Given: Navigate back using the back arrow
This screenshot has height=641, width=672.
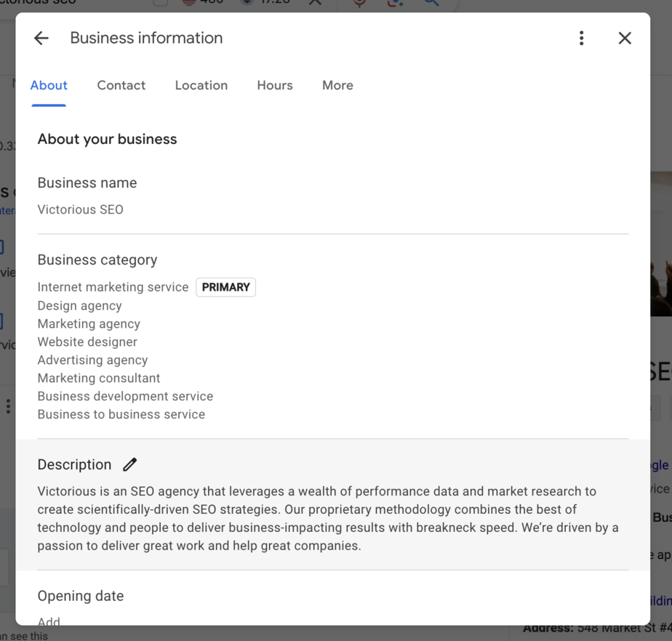Looking at the screenshot, I should click(41, 38).
